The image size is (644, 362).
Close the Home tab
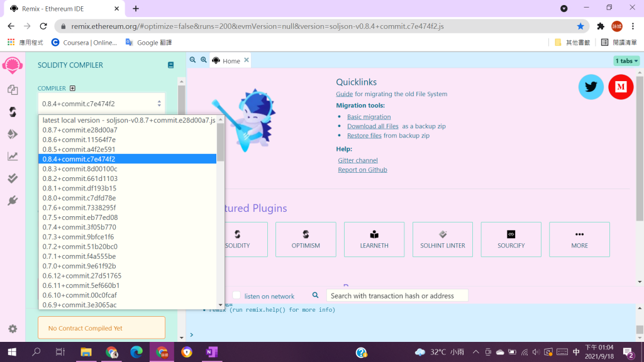tap(247, 60)
